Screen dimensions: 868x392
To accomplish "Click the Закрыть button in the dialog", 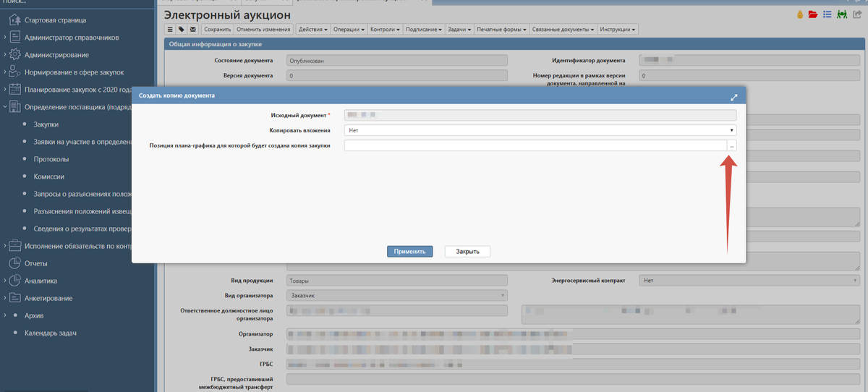I will click(x=467, y=251).
